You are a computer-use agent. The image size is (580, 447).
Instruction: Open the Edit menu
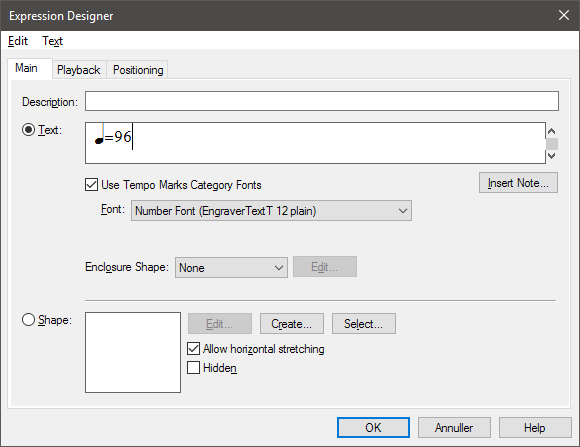[18, 41]
